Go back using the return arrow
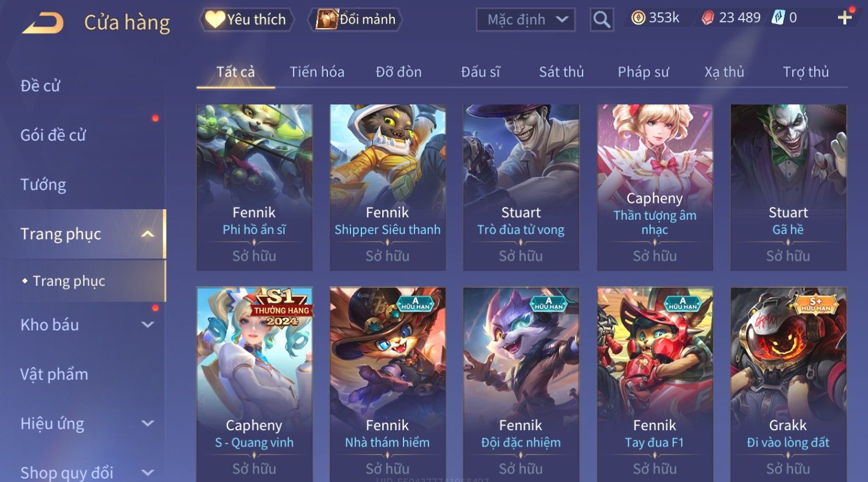 point(43,22)
